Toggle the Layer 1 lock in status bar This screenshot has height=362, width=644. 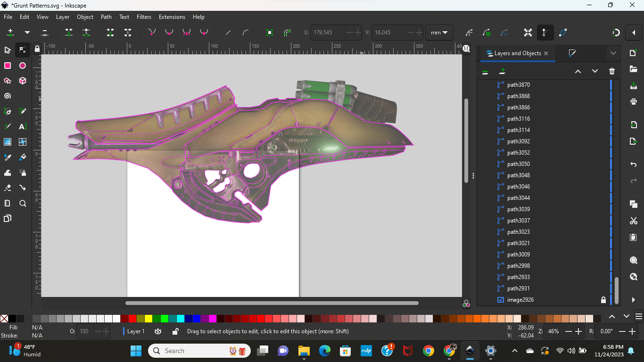(175, 331)
